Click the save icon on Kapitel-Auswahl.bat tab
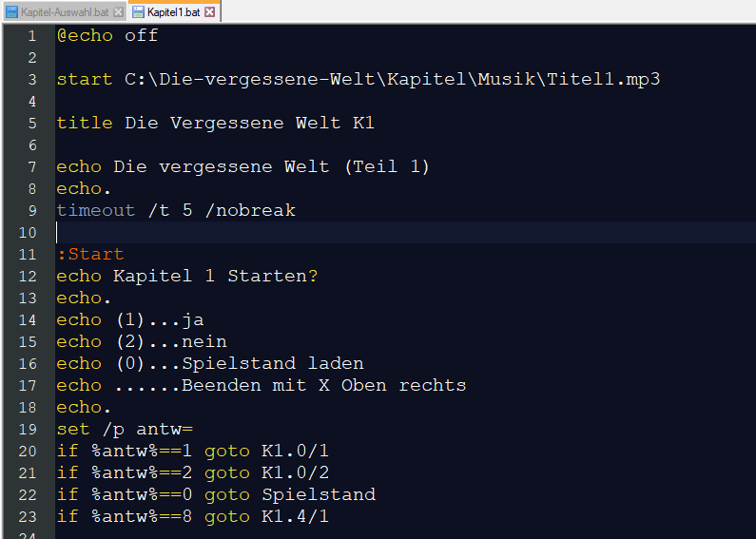Viewport: 756px width, 539px height. tap(11, 12)
